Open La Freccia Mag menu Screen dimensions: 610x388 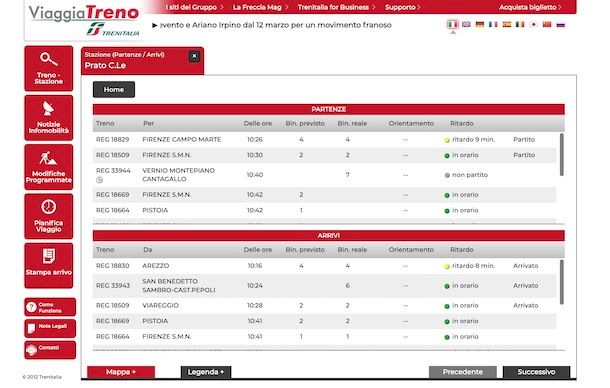point(260,7)
